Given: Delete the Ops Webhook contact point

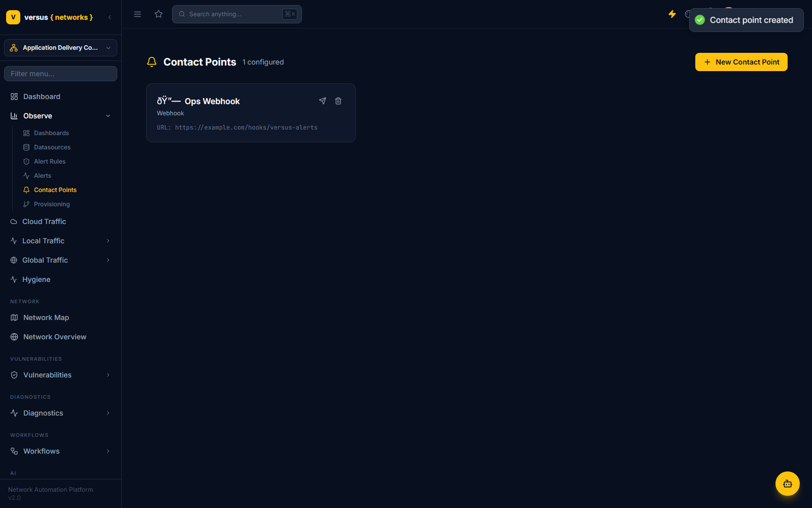Looking at the screenshot, I should click(339, 101).
